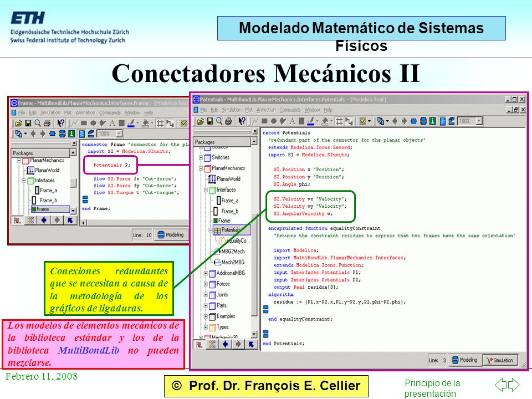The image size is (532, 399).
Task: Open Animation menu in Potentials window
Action: pyautogui.click(x=266, y=110)
